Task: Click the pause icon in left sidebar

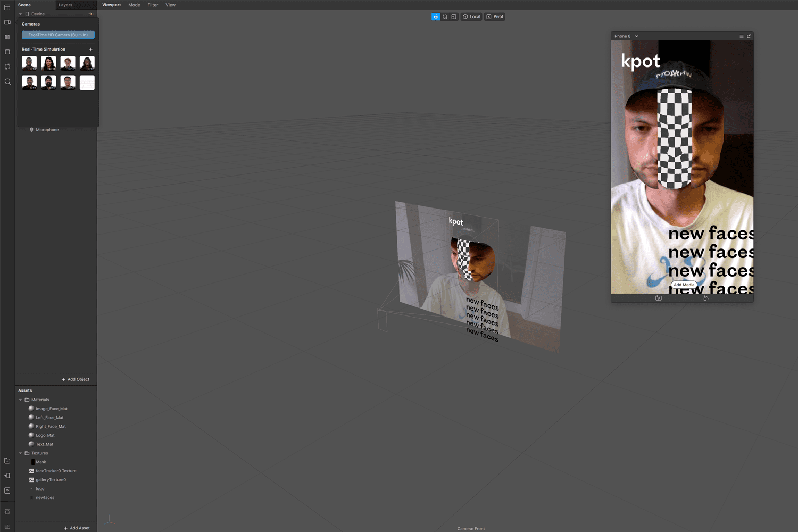Action: pyautogui.click(x=7, y=37)
